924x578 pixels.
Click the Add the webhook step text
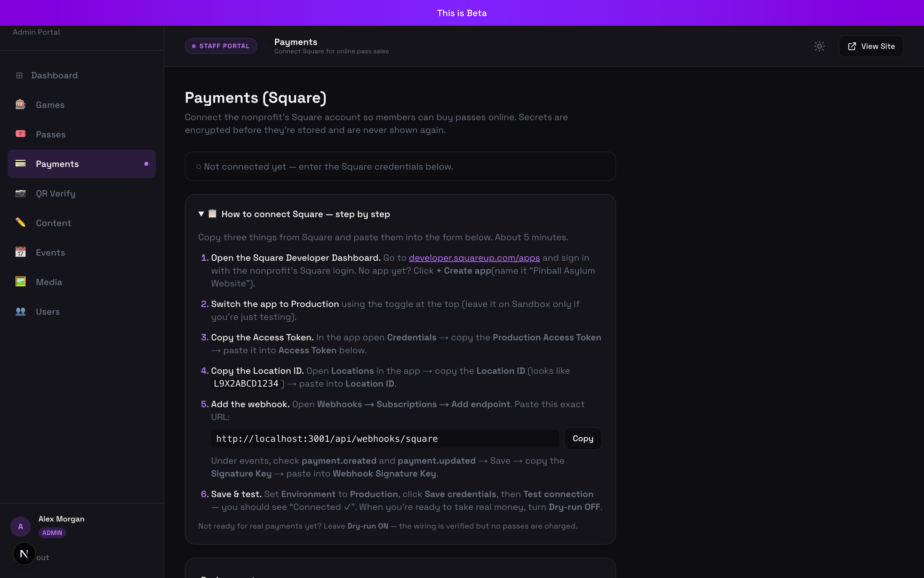[251, 404]
